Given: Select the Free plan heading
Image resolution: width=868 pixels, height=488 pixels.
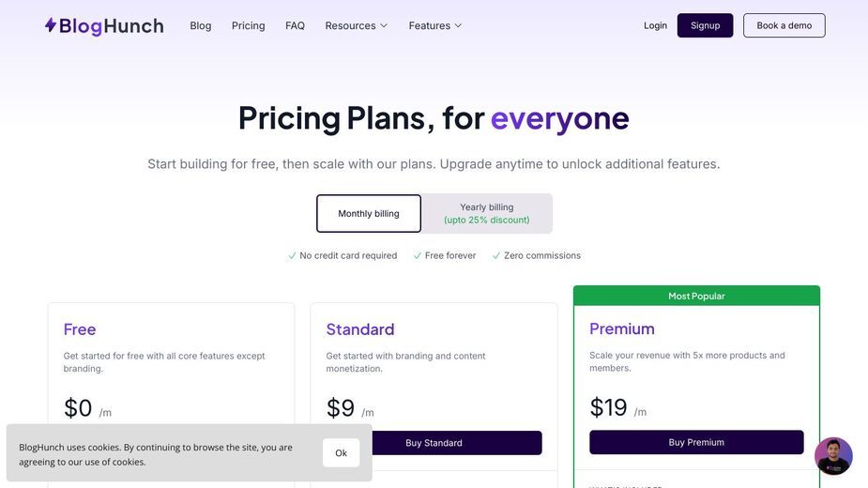Looking at the screenshot, I should pos(80,329).
